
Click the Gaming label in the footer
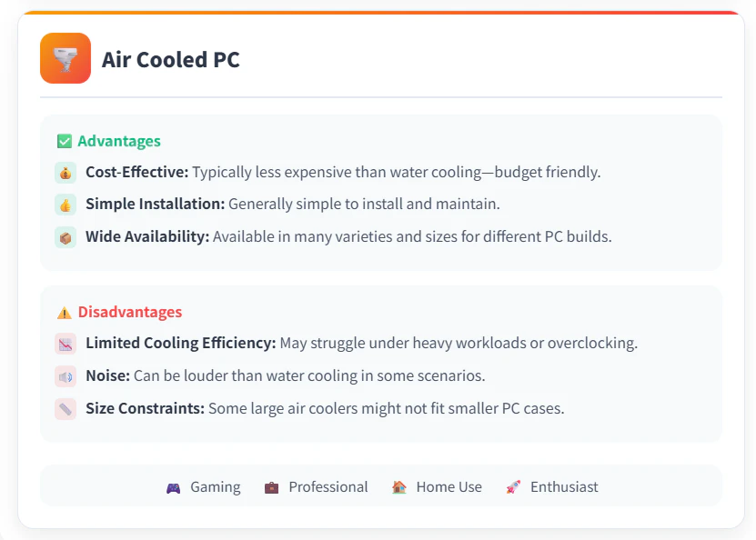215,486
